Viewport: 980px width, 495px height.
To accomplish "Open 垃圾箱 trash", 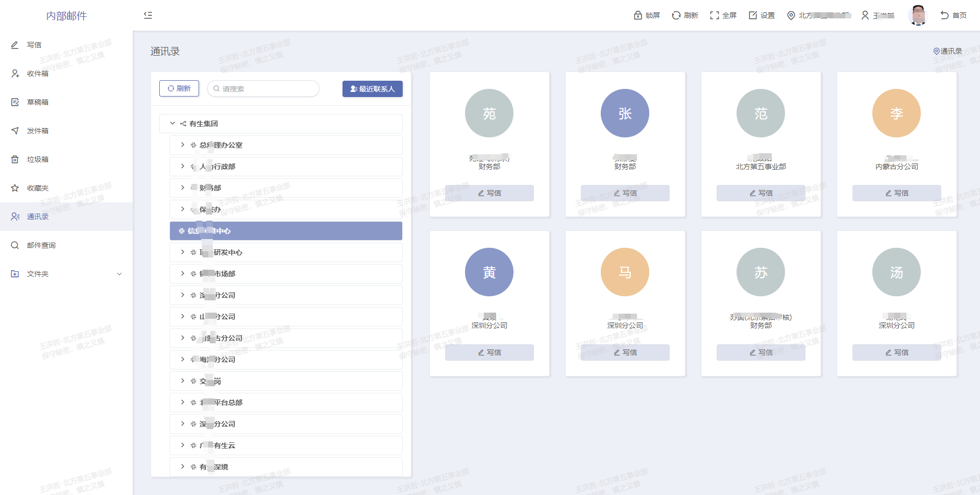I will [66, 159].
